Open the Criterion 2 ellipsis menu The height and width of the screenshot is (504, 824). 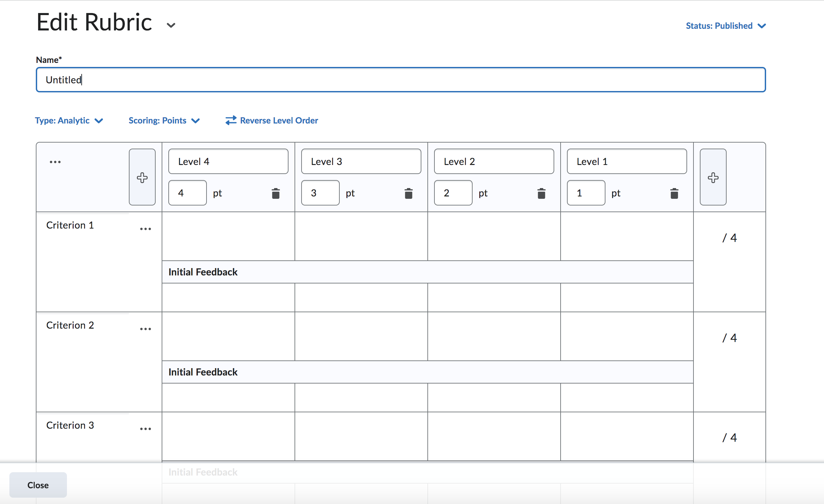[x=146, y=329]
